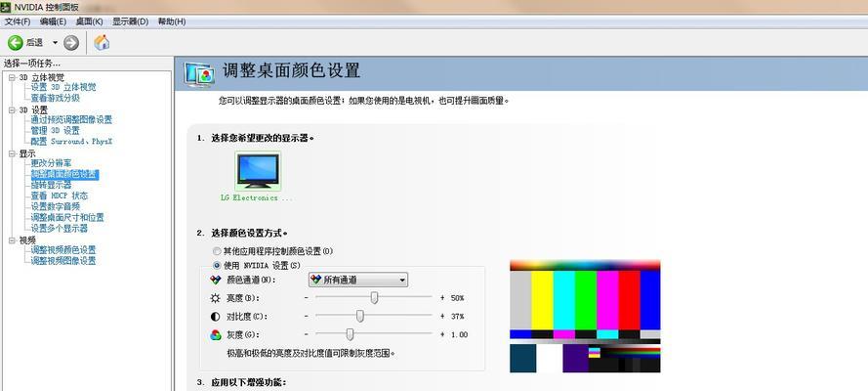Viewport: 868px width, 391px height.
Task: Open 查看游戏分级 link
Action: point(55,98)
